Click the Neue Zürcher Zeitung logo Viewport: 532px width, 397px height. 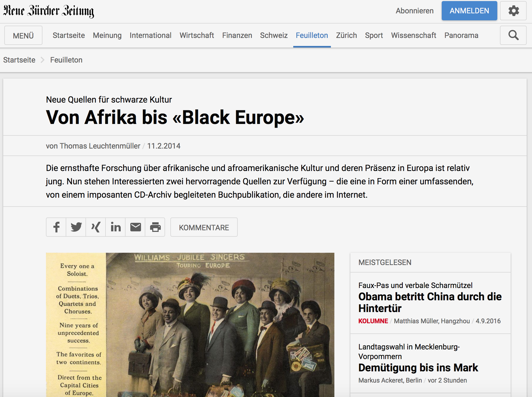point(49,11)
